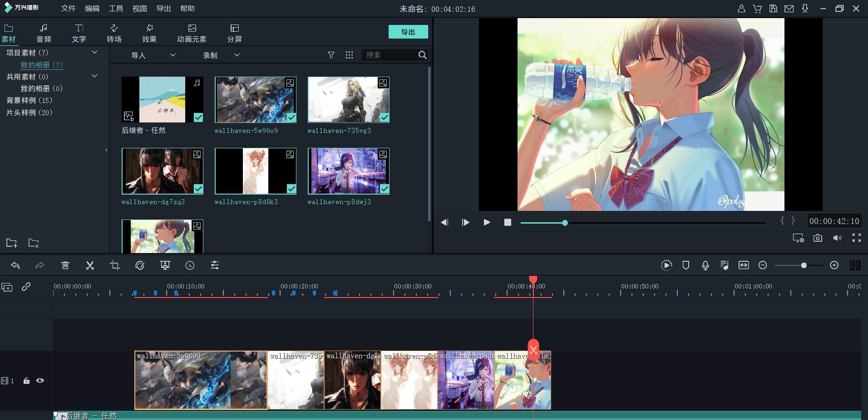The image size is (868, 420).
Task: Switch to the 转场 transitions tab
Action: pos(114,34)
